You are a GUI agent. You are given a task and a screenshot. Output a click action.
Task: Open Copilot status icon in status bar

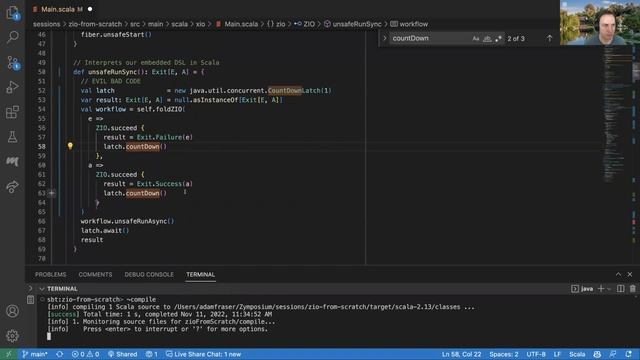(x=597, y=354)
